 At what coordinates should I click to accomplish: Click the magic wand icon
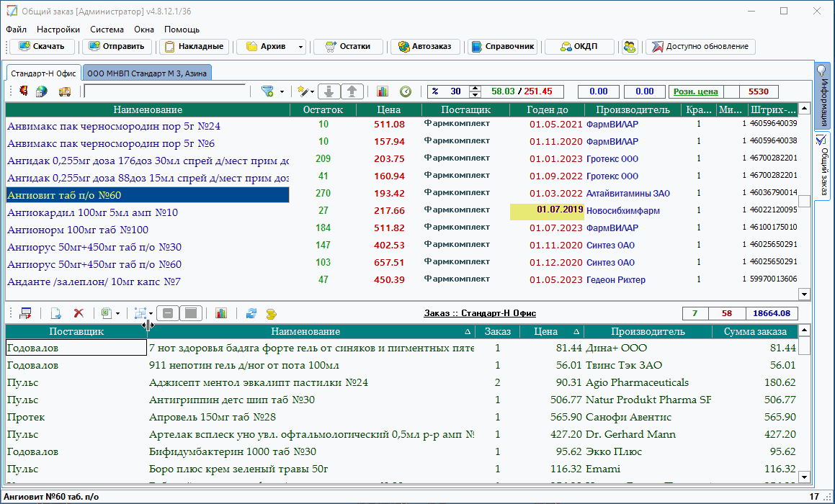(303, 91)
